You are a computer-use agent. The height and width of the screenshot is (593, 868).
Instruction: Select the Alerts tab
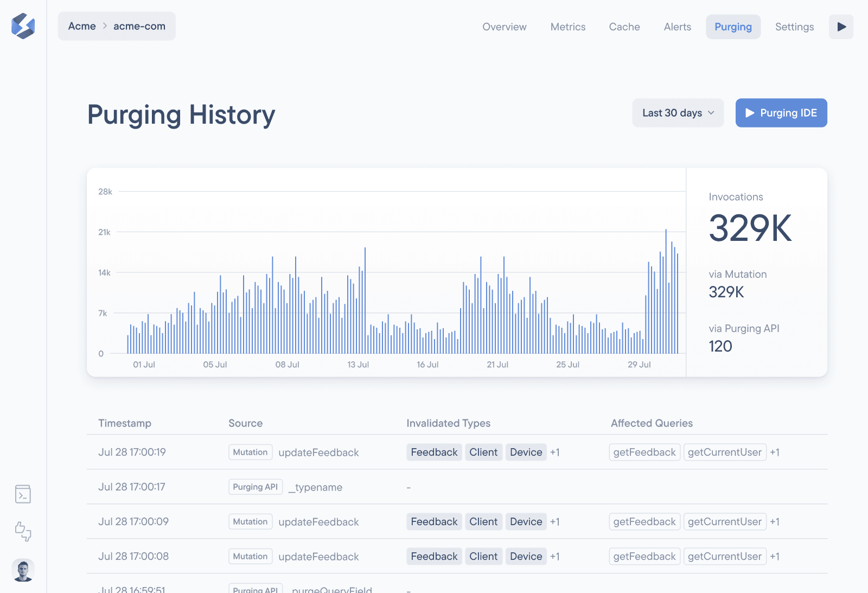(x=677, y=27)
